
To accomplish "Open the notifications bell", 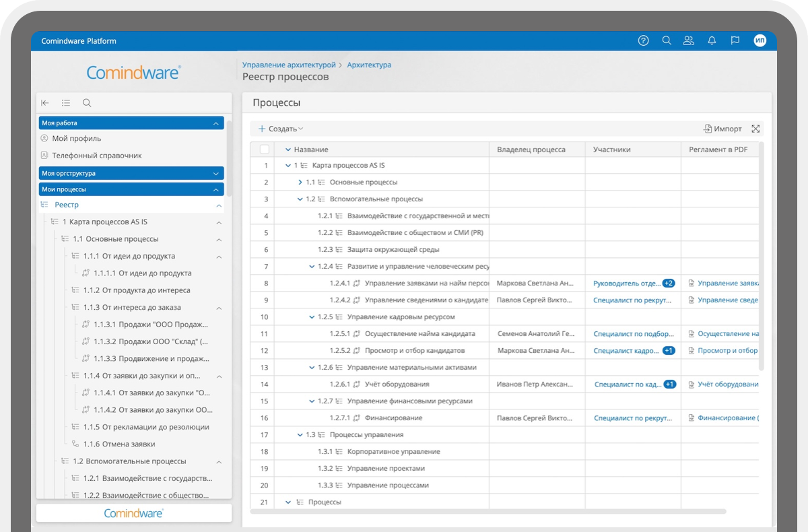I will [x=712, y=40].
